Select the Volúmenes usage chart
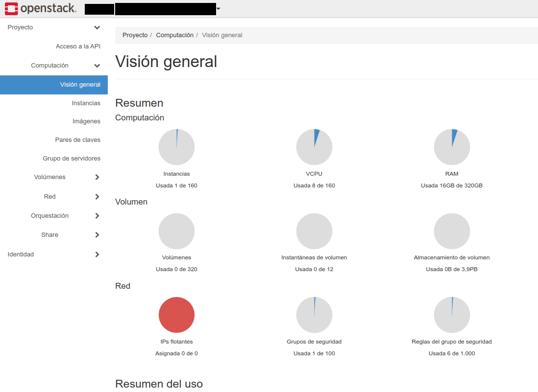The image size is (538, 392). pos(176,231)
